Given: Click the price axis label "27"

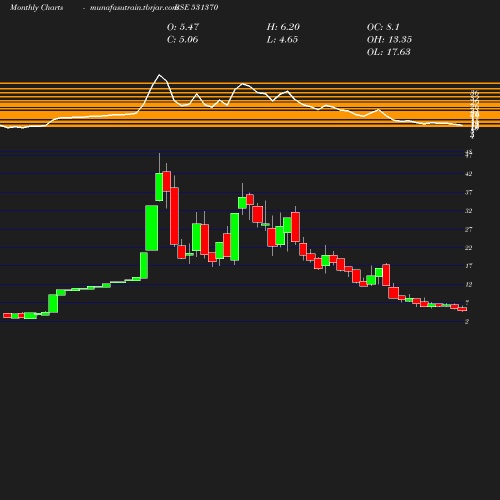Looking at the screenshot, I should tap(469, 230).
